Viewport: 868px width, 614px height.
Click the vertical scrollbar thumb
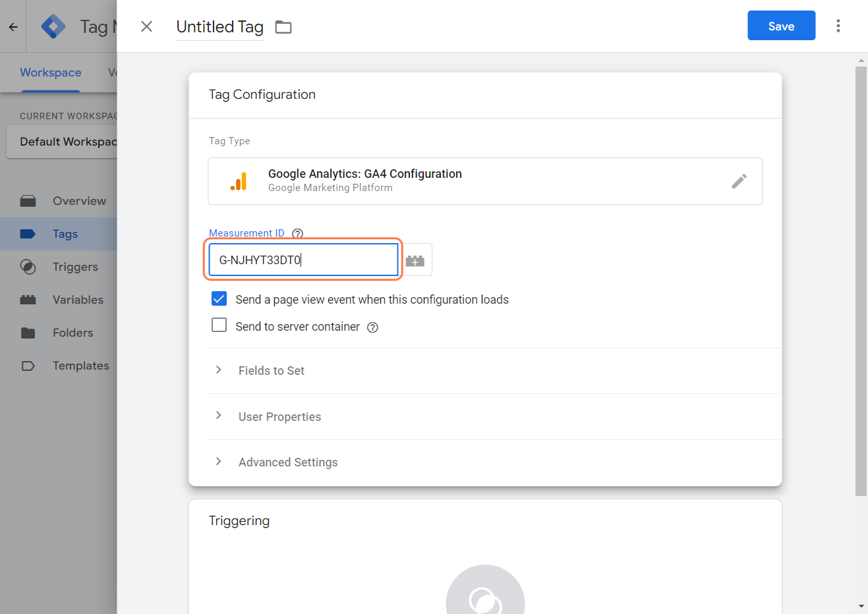point(861,281)
